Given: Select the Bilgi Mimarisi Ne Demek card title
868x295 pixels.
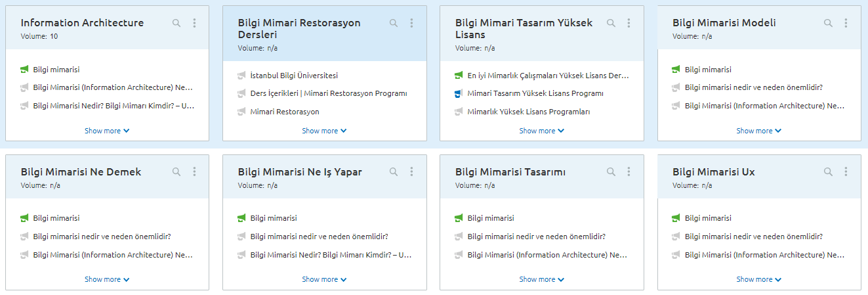Looking at the screenshot, I should [x=81, y=172].
